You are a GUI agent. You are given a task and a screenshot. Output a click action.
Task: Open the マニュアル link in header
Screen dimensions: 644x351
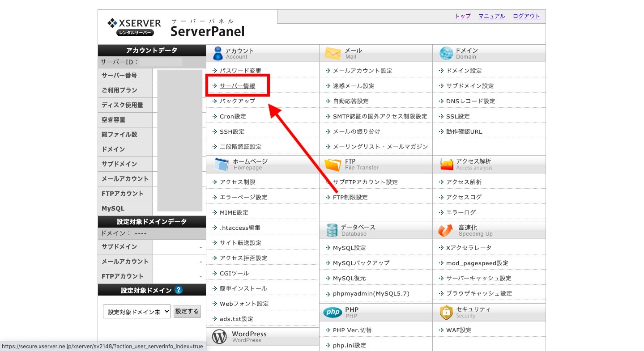tap(491, 16)
